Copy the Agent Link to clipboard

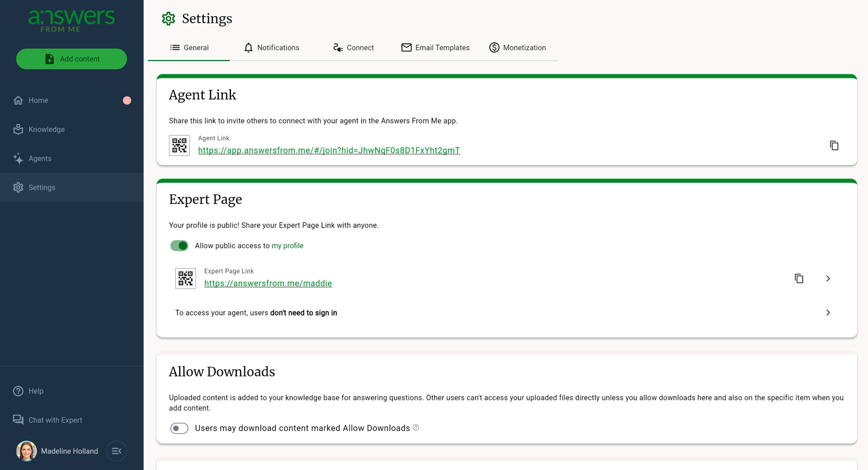[x=834, y=146]
